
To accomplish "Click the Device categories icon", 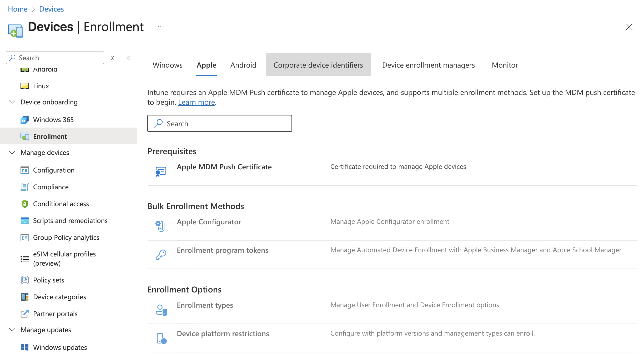I will click(24, 297).
